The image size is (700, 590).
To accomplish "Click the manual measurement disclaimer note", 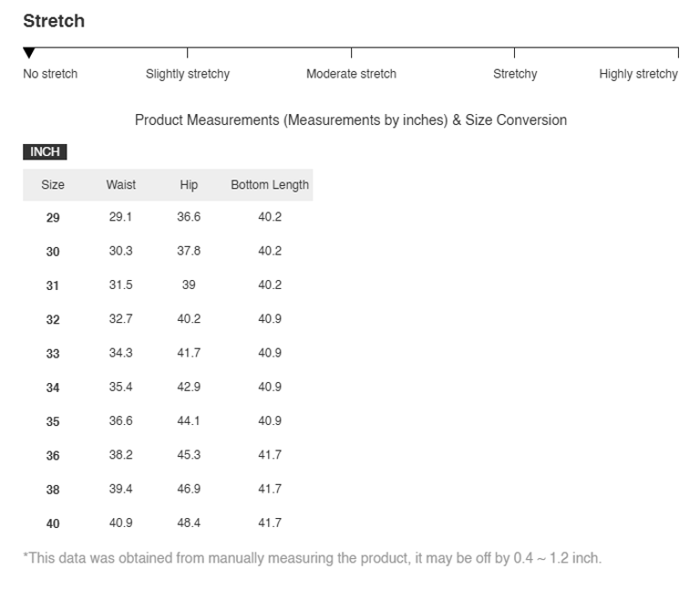I will click(313, 558).
